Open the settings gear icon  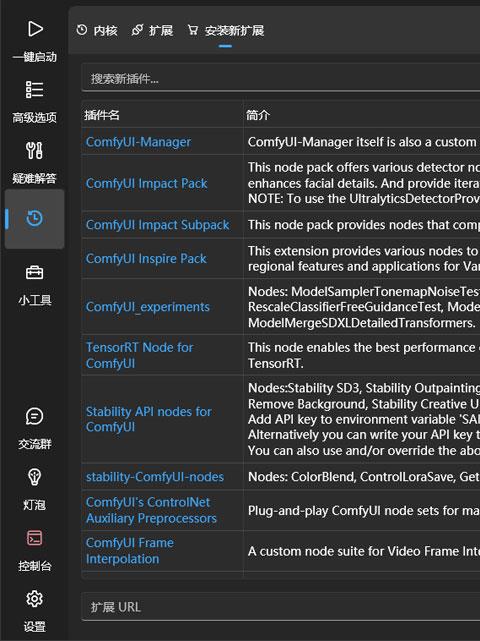pyautogui.click(x=34, y=599)
